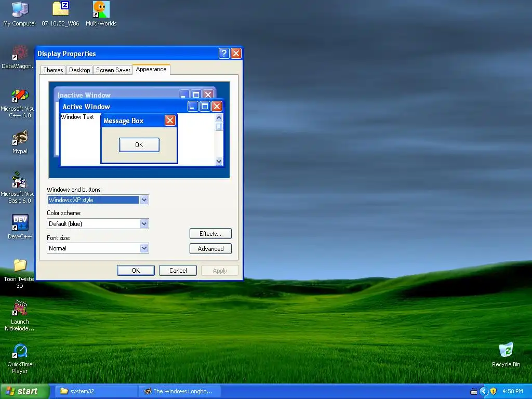532x399 pixels.
Task: Confirm Display Properties with OK button
Action: [x=136, y=270]
